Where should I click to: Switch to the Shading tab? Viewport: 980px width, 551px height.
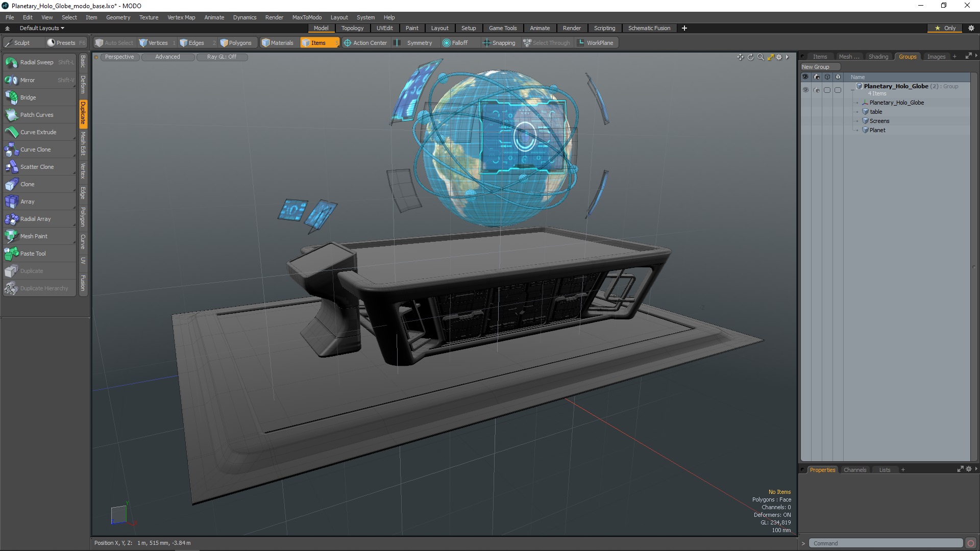pos(878,57)
